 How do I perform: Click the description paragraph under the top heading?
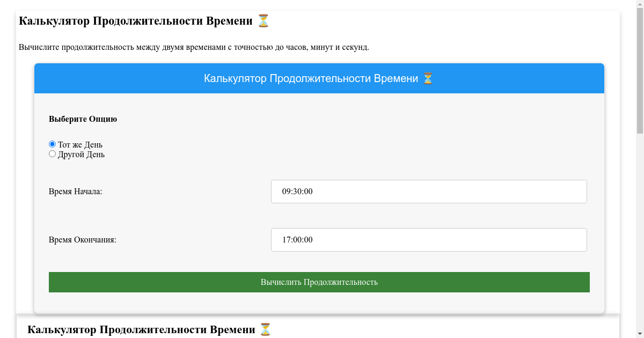(194, 47)
